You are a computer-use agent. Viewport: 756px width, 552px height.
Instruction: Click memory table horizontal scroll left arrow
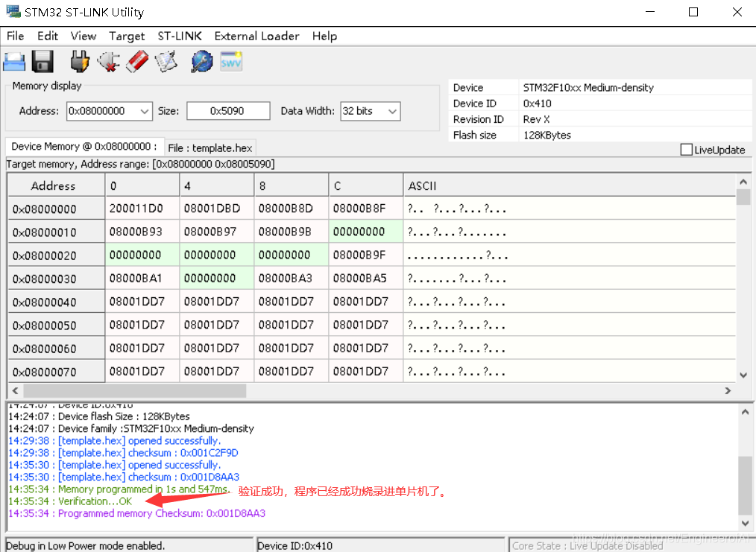pos(15,390)
